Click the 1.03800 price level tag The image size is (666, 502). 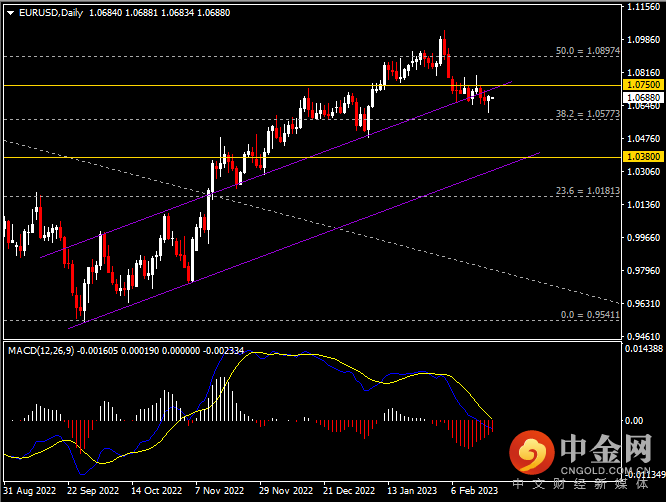[x=641, y=157]
